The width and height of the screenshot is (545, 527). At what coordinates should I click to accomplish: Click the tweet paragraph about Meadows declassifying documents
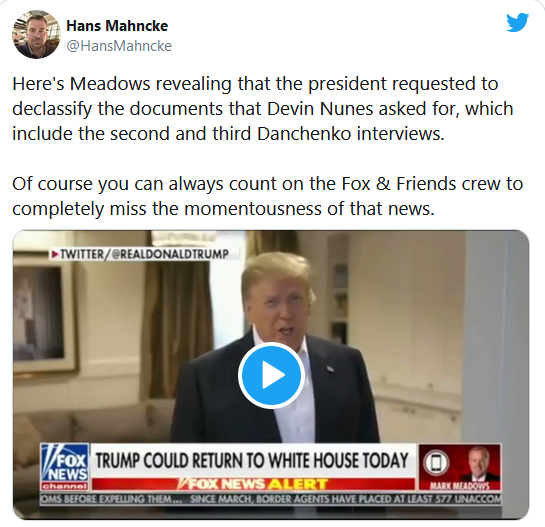(x=263, y=108)
